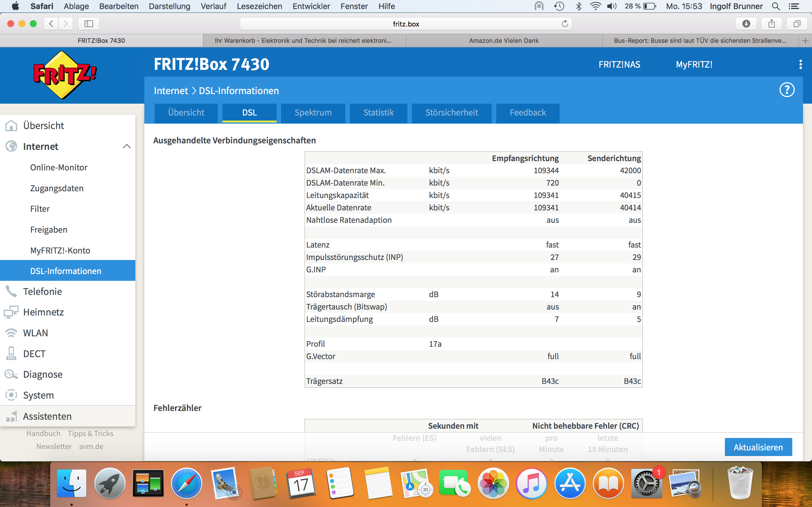Click the Safari share icon
The image size is (812, 507).
pos(771,24)
